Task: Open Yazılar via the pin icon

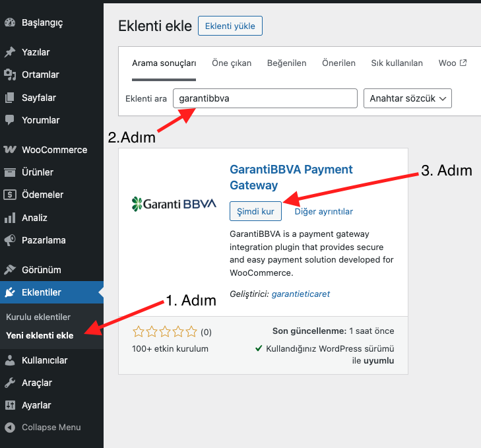Action: pos(10,52)
